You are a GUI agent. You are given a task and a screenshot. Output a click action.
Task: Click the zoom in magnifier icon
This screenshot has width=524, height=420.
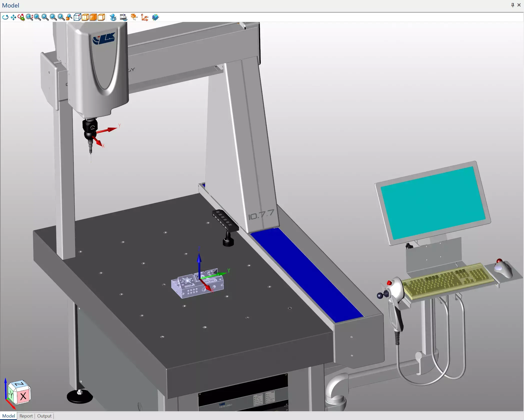[45, 17]
